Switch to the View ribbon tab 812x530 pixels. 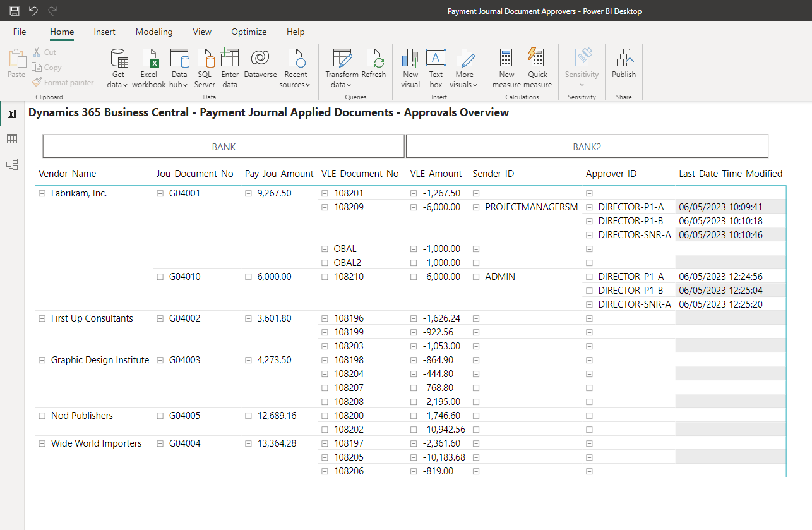pyautogui.click(x=202, y=32)
